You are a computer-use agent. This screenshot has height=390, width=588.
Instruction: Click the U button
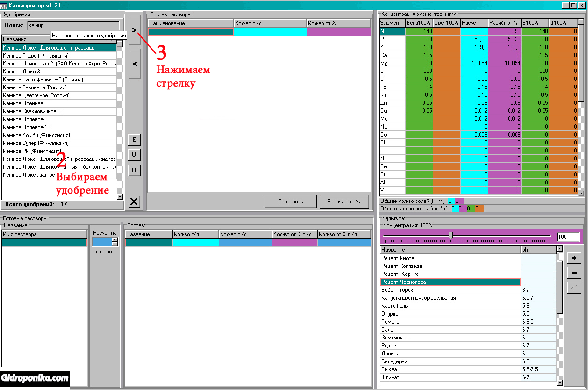(x=134, y=155)
